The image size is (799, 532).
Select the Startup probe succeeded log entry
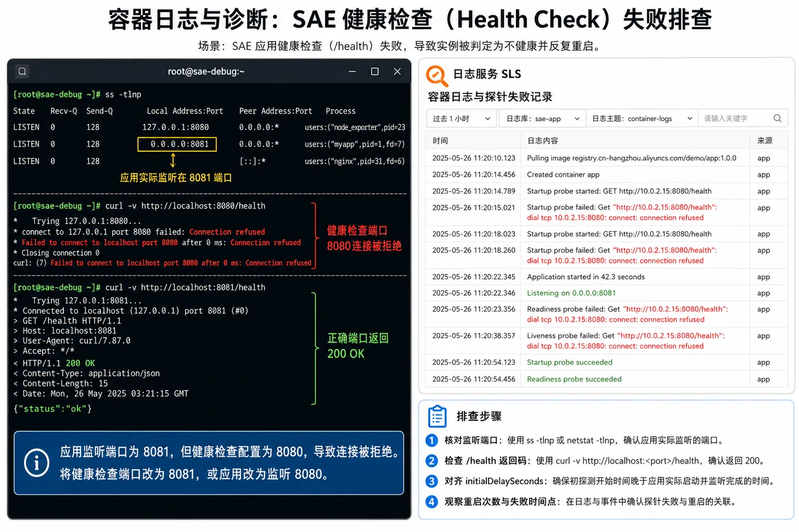(x=607, y=362)
